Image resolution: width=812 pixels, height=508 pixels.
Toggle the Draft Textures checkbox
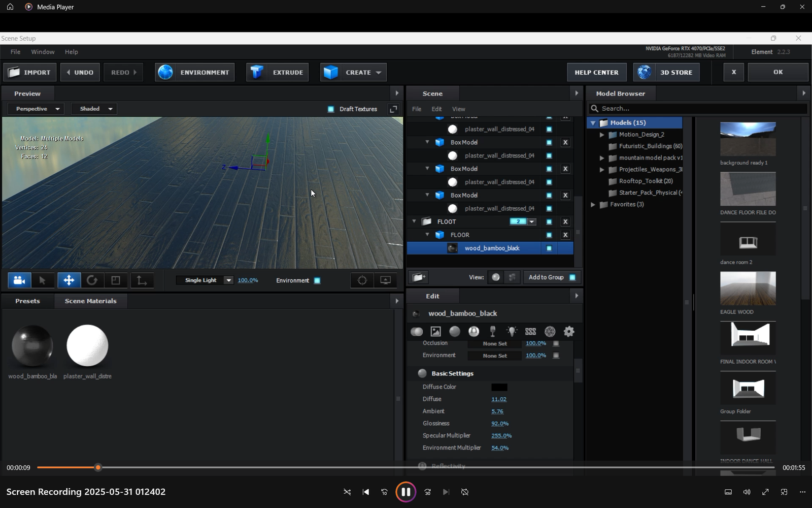pos(331,109)
